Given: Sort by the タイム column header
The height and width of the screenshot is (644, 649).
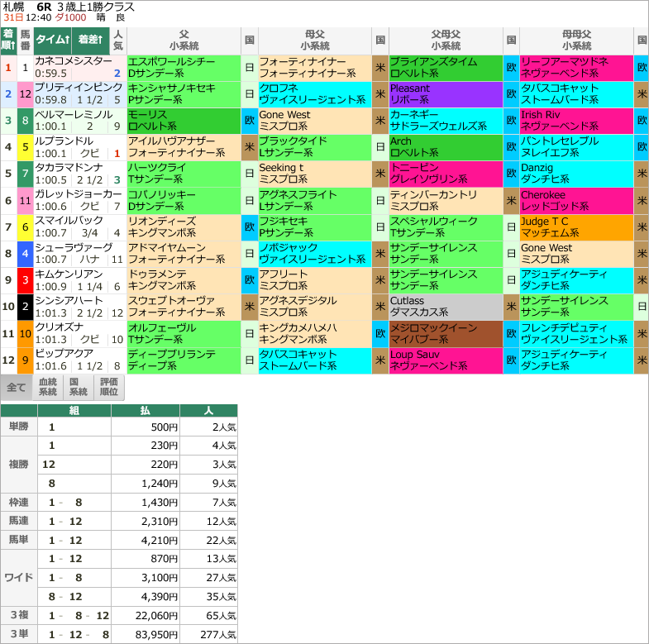Looking at the screenshot, I should tap(52, 40).
